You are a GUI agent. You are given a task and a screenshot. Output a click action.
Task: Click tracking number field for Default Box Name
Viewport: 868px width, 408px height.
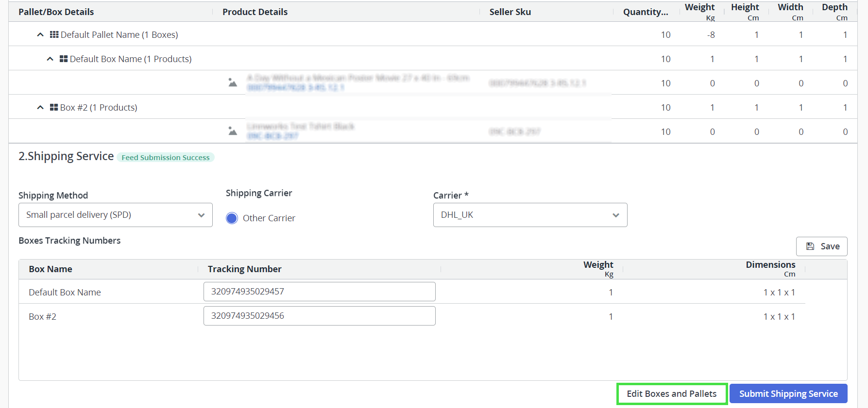pos(319,292)
